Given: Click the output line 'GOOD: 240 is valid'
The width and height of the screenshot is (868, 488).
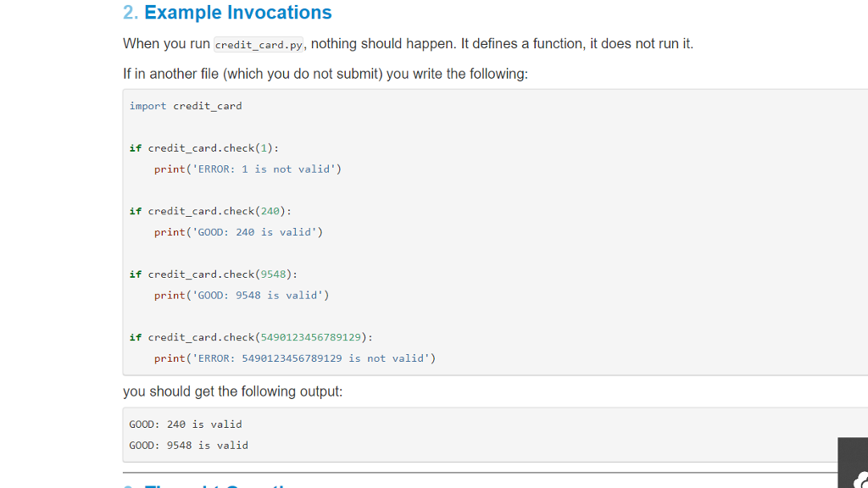Looking at the screenshot, I should coord(185,424).
